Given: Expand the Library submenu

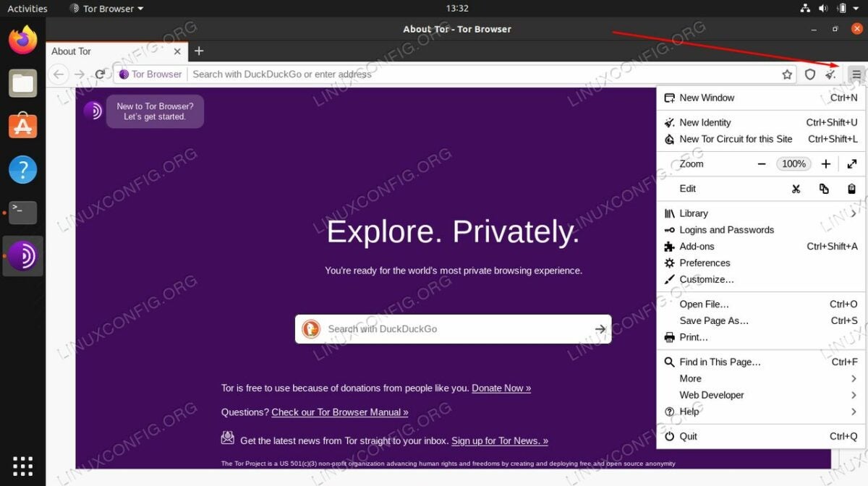Looking at the screenshot, I should pyautogui.click(x=761, y=213).
